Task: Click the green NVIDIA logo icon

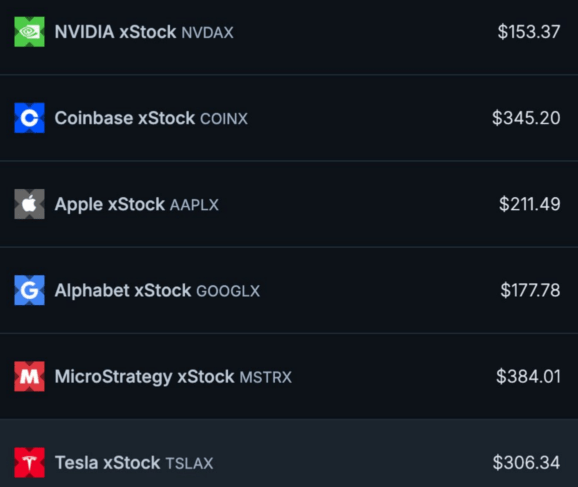Action: [x=29, y=32]
